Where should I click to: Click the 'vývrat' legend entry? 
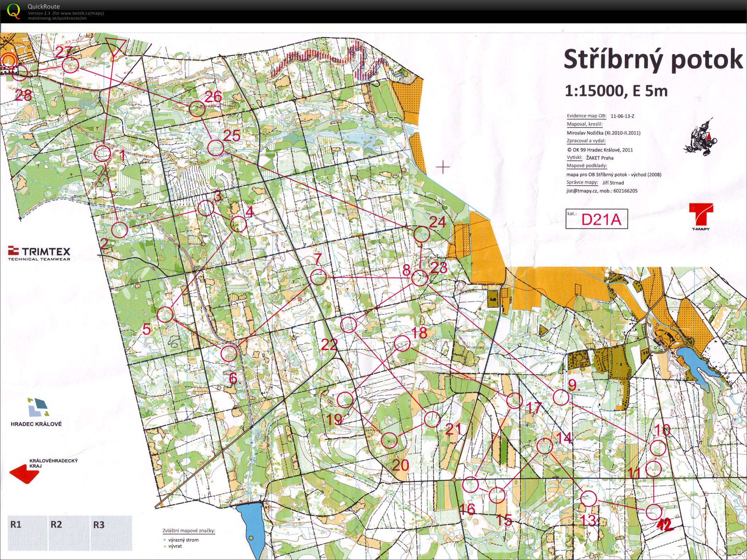(175, 546)
